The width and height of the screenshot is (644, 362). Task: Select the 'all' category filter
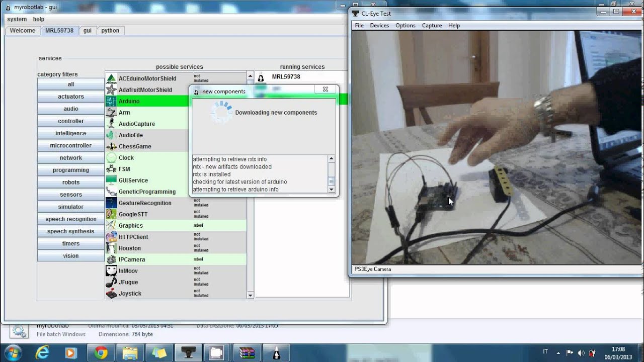pyautogui.click(x=71, y=84)
